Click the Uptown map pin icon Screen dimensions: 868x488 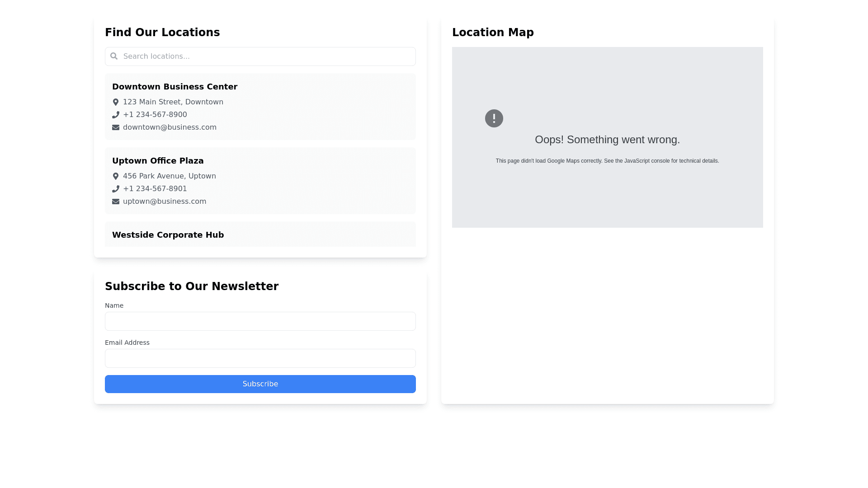[x=116, y=176]
